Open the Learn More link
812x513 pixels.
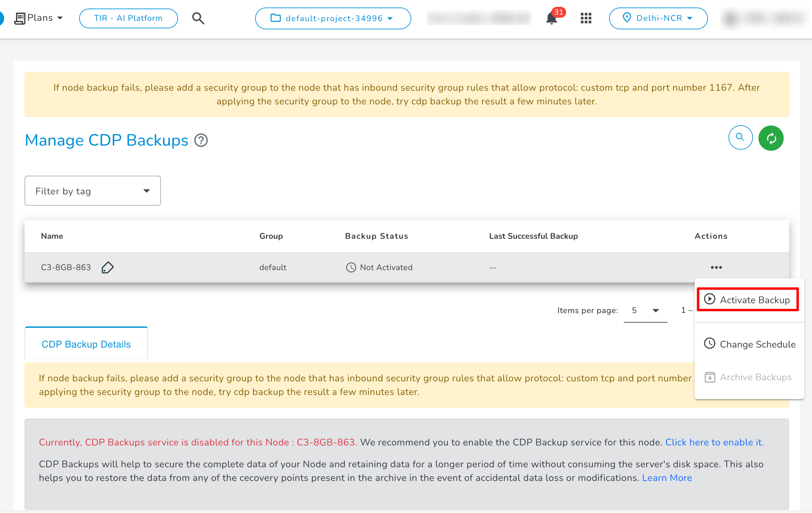pos(667,478)
